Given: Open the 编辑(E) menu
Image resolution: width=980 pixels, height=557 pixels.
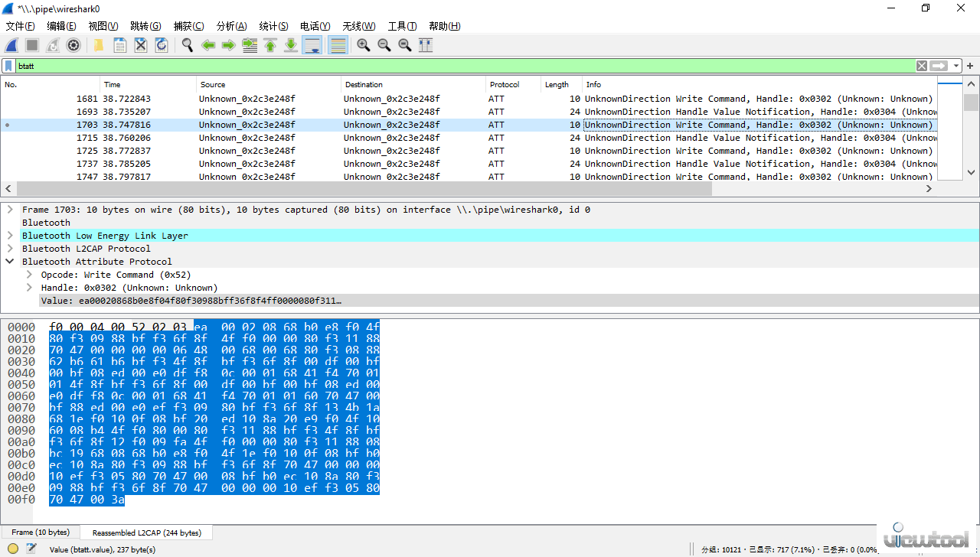Looking at the screenshot, I should (62, 26).
